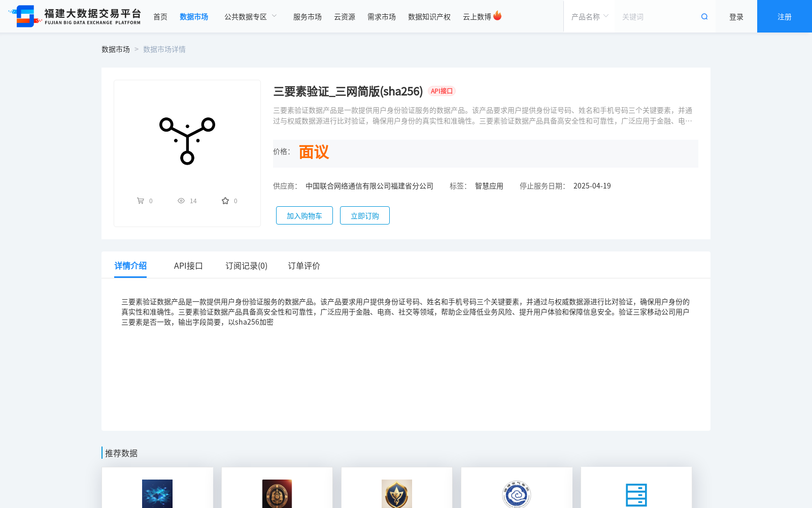Click the blue 注册 button
Image resolution: width=812 pixels, height=508 pixels.
click(x=785, y=16)
